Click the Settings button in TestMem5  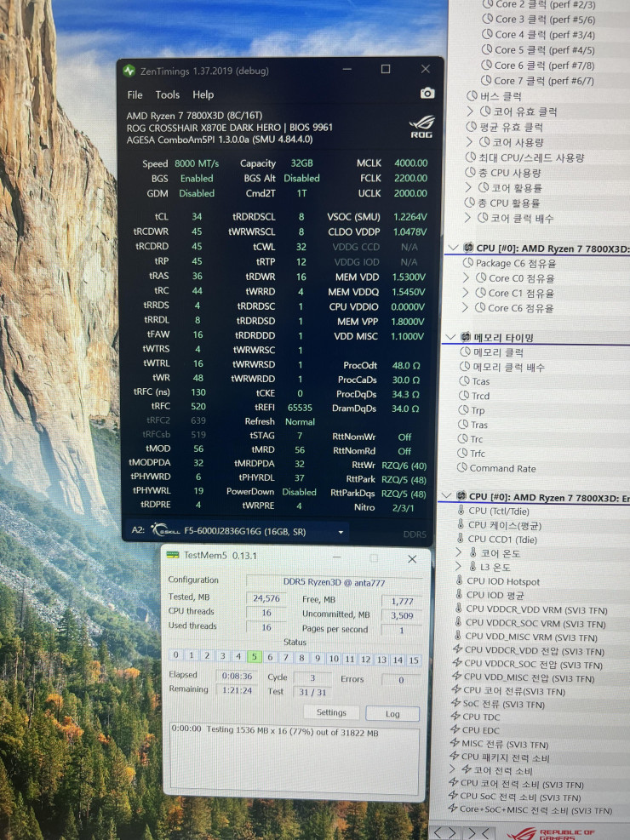pyautogui.click(x=331, y=712)
